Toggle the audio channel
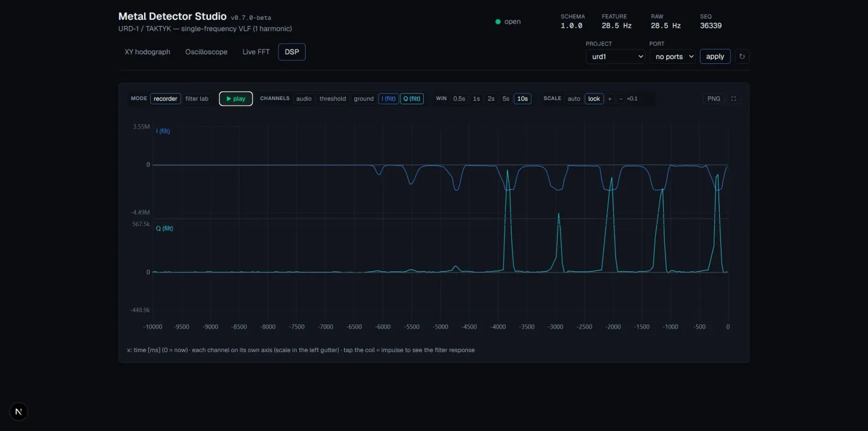This screenshot has width=868, height=431. click(304, 99)
